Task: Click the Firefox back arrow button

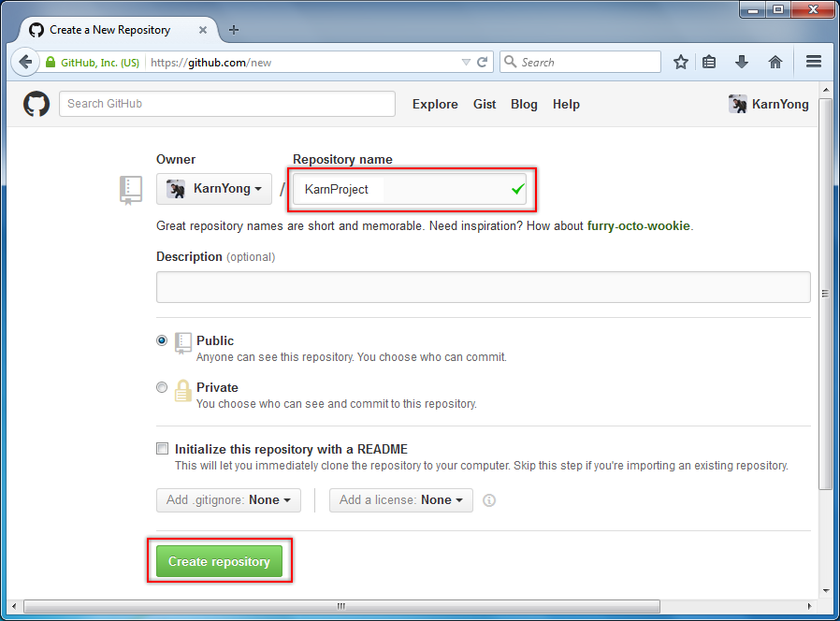Action: [25, 63]
